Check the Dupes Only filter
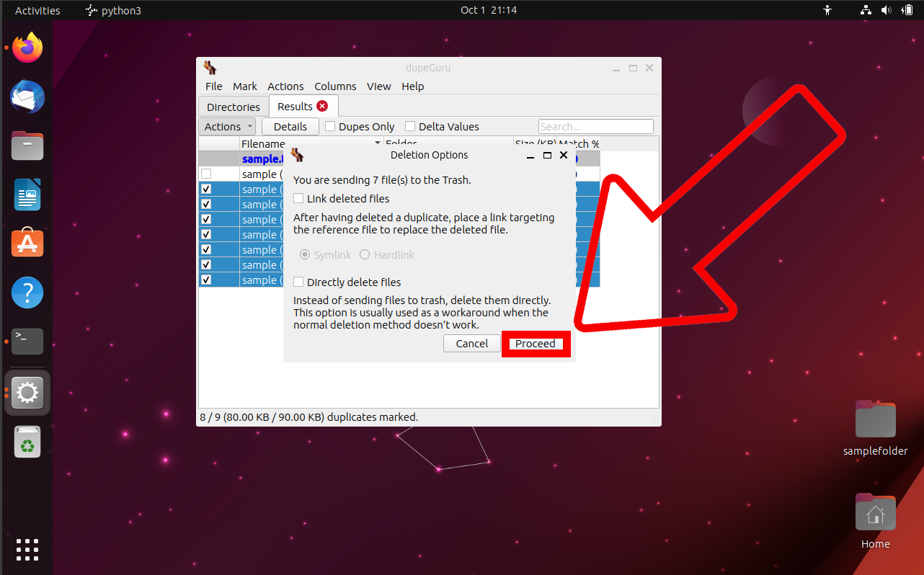This screenshot has width=924, height=575. [330, 125]
